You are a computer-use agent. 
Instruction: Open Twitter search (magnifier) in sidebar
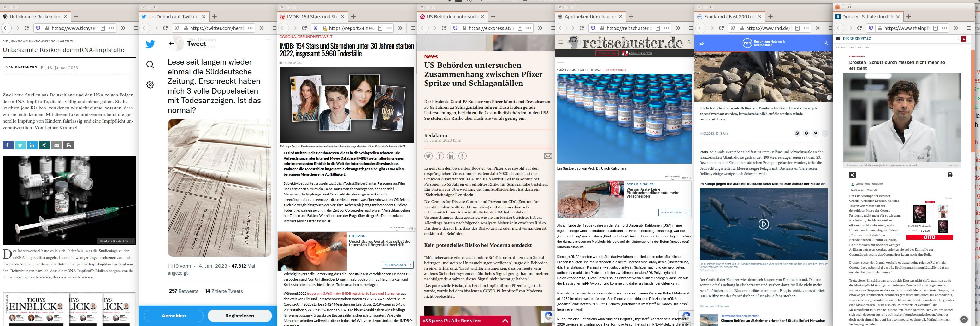coord(150,65)
